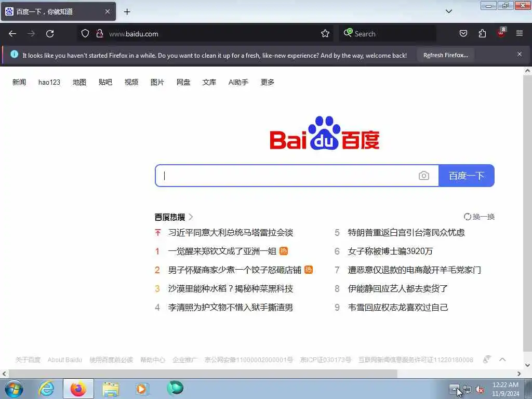Click the 百度一下 search button
The width and height of the screenshot is (532, 399).
467,176
